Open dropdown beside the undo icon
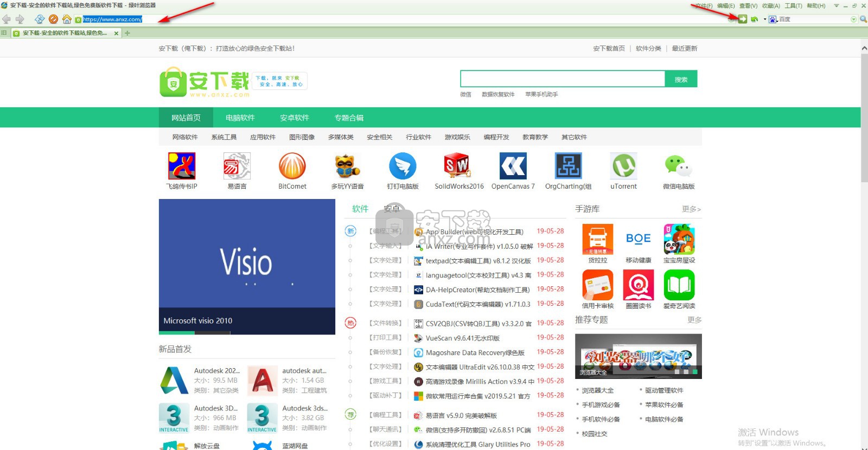868x450 pixels. 764,20
